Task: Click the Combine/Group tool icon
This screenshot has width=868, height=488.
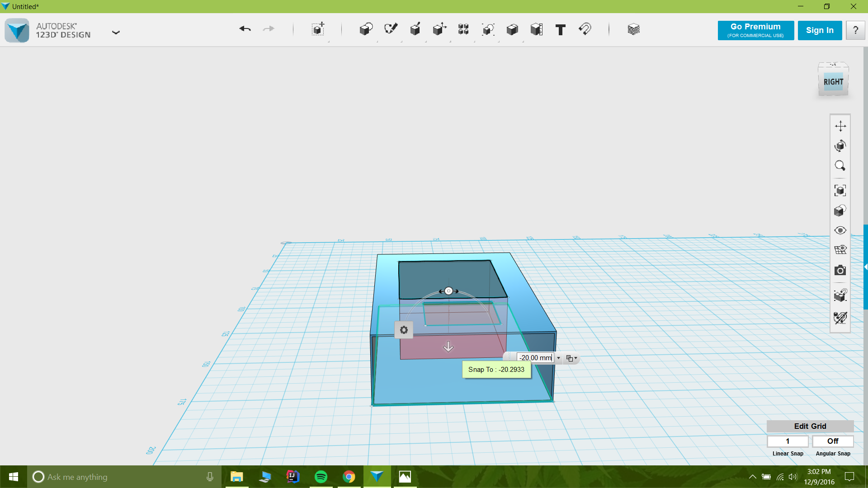Action: pos(512,28)
